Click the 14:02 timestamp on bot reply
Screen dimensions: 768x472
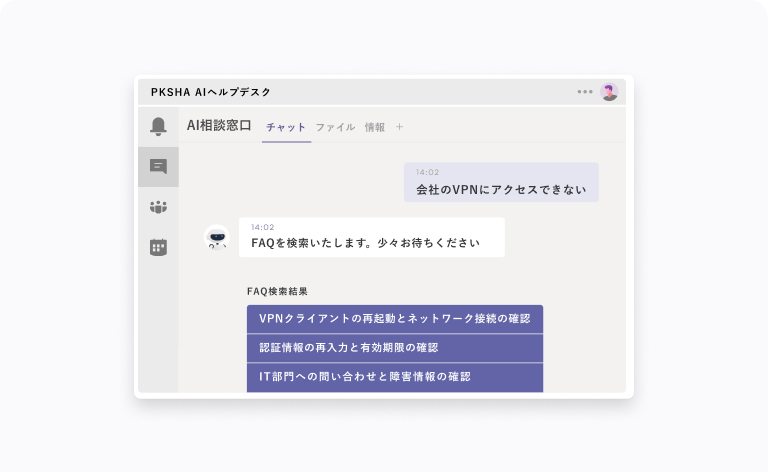click(263, 227)
